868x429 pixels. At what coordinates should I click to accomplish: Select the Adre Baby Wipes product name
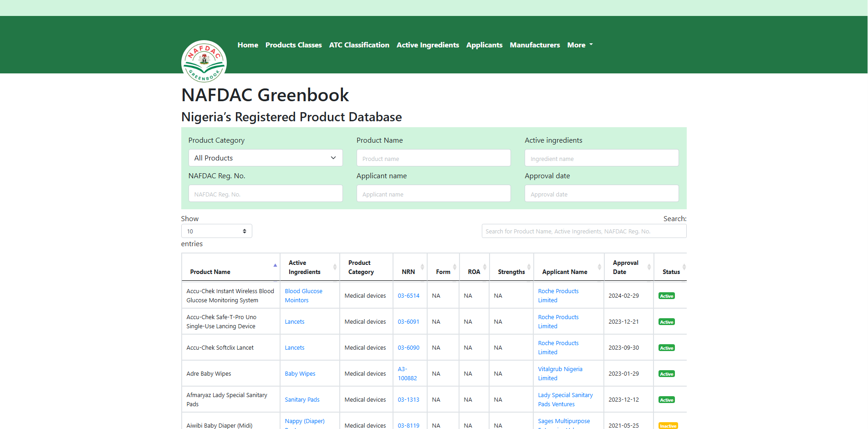click(x=209, y=373)
